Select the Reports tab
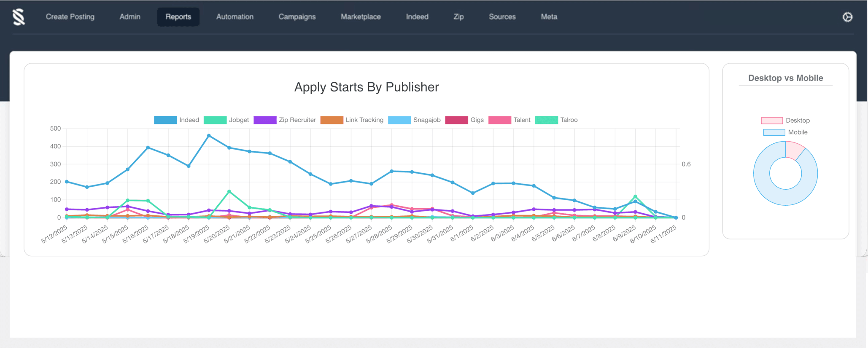The height and width of the screenshot is (349, 868). click(178, 17)
